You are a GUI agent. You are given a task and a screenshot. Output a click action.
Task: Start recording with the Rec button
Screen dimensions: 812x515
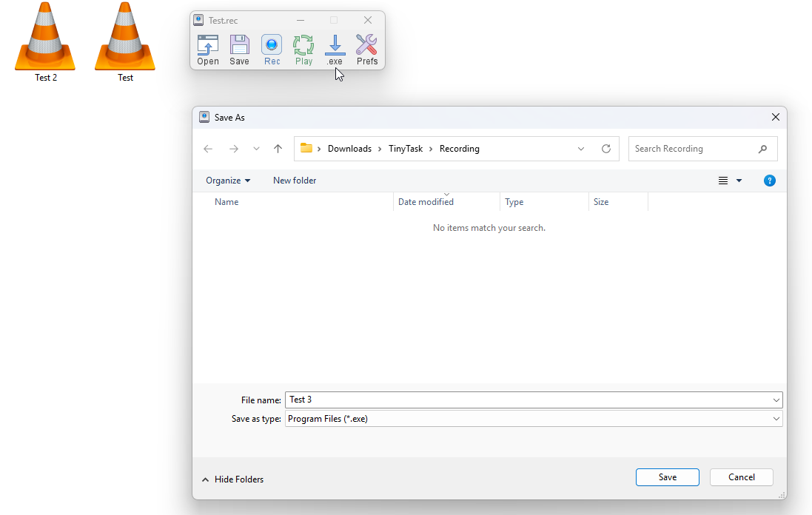click(x=272, y=50)
